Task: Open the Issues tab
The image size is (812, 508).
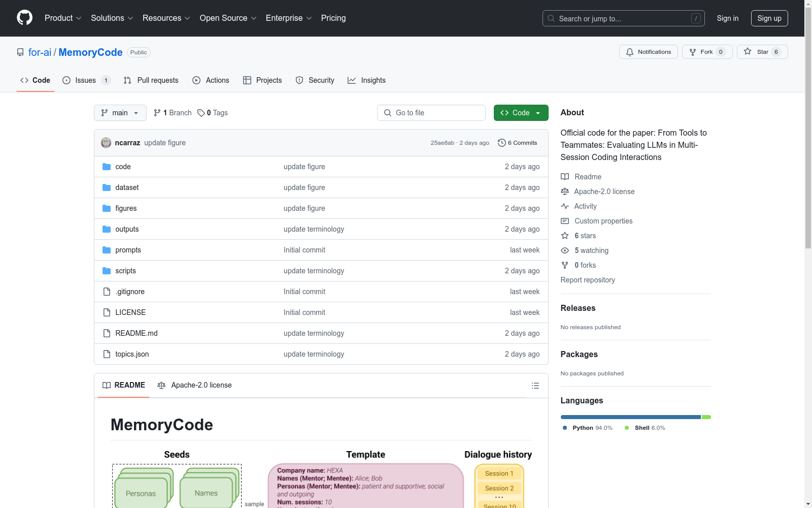Action: [x=86, y=80]
